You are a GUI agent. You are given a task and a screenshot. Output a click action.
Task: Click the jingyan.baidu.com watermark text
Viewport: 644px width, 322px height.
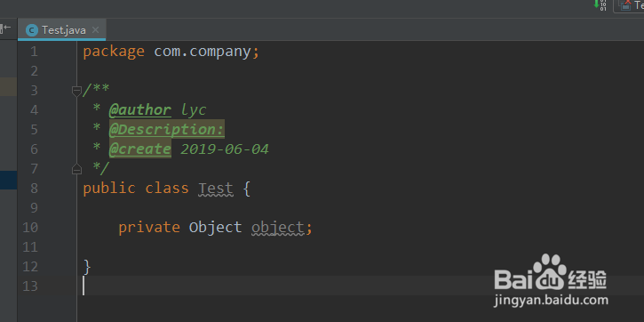pyautogui.click(x=551, y=301)
